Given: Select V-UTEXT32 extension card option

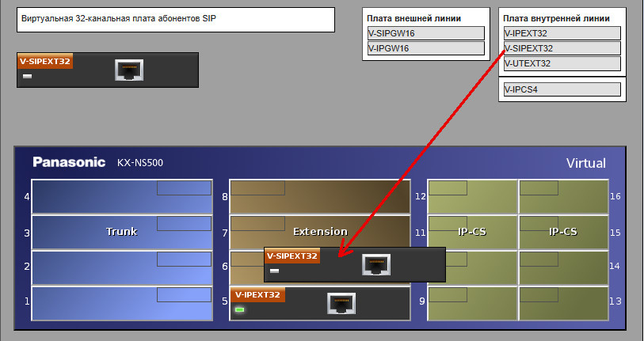Looking at the screenshot, I should tap(562, 63).
